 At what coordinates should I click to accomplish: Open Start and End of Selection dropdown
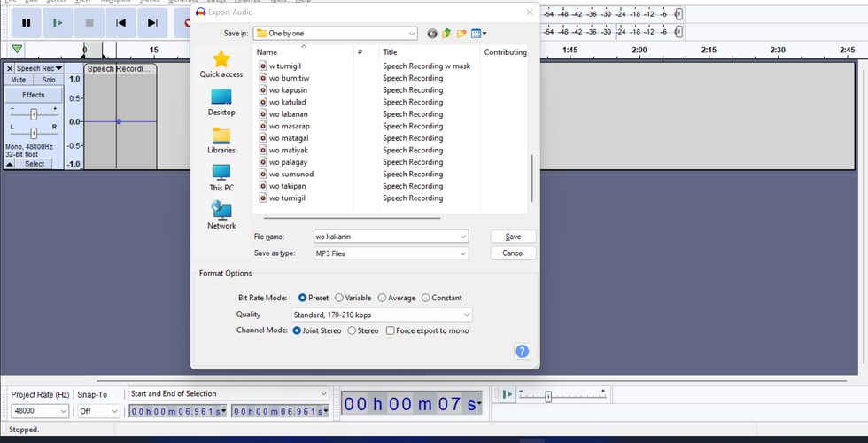tap(229, 393)
